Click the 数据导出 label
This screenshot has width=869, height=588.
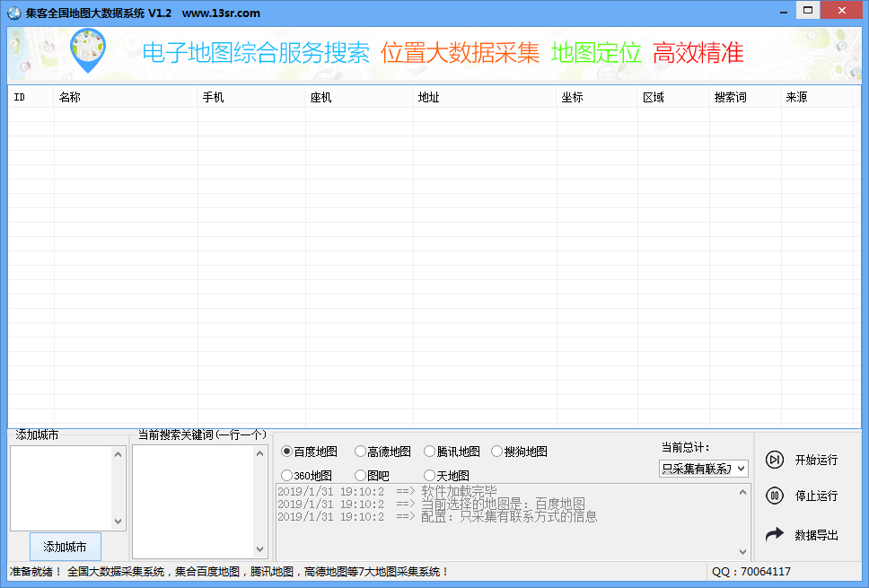[816, 535]
